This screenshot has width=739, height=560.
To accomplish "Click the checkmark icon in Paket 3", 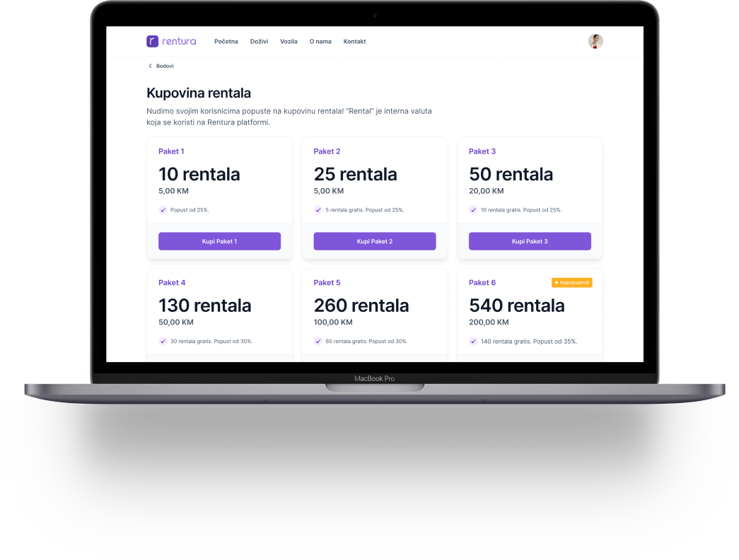I will [x=473, y=210].
